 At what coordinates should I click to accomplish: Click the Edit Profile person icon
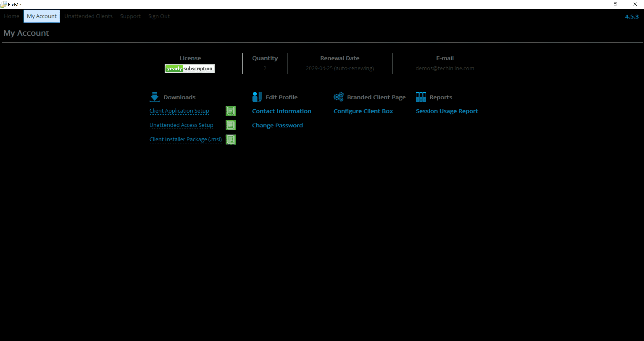pos(257,97)
